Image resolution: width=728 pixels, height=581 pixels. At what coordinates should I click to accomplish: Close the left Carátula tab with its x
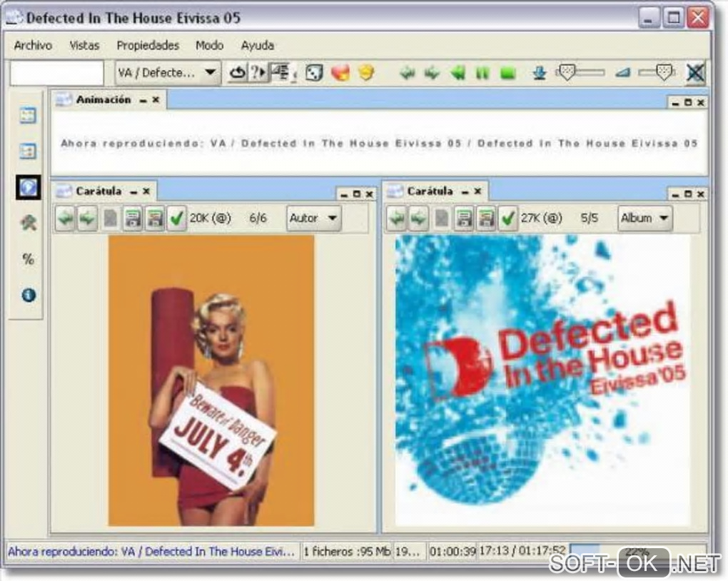tap(146, 191)
